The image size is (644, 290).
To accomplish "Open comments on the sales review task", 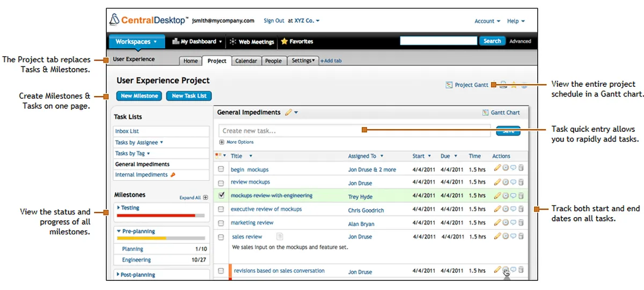I will 513,236.
